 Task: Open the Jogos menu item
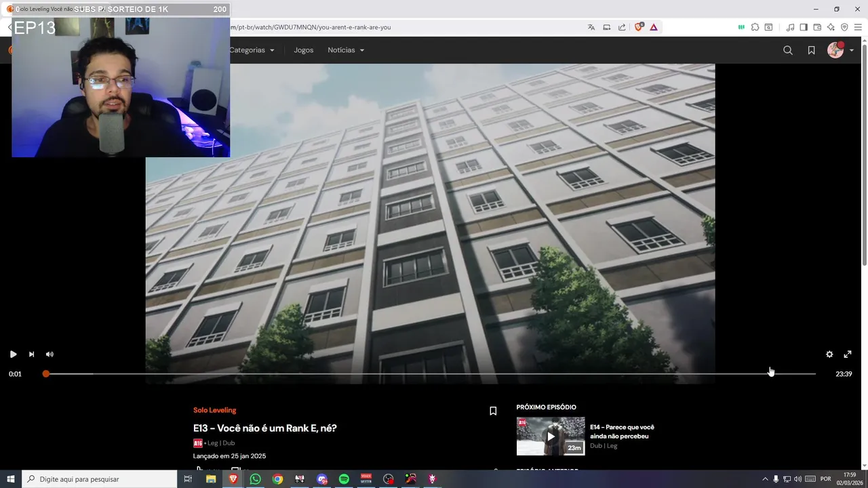coord(304,50)
